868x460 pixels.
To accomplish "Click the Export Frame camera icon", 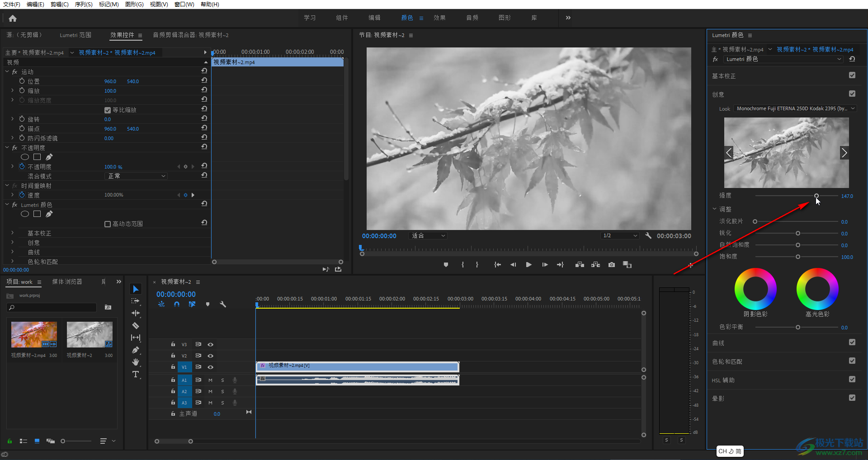I will pos(612,265).
